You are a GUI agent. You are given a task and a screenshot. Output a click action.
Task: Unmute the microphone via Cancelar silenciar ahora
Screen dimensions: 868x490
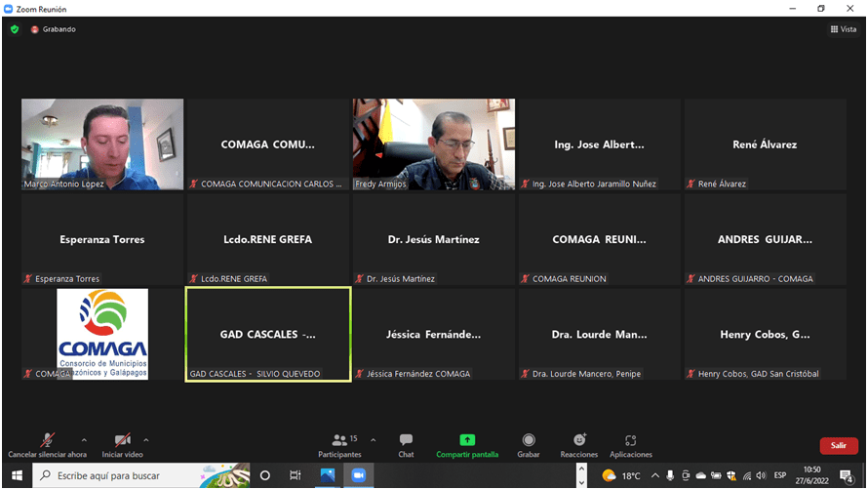click(x=47, y=446)
